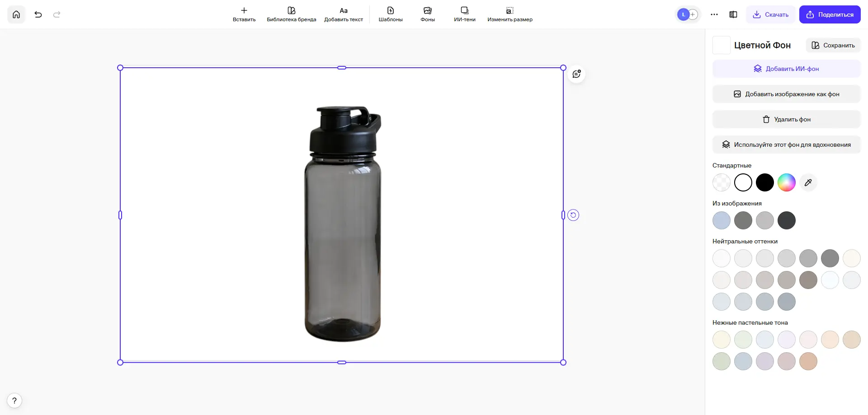Undo the last action
868x415 pixels.
38,14
